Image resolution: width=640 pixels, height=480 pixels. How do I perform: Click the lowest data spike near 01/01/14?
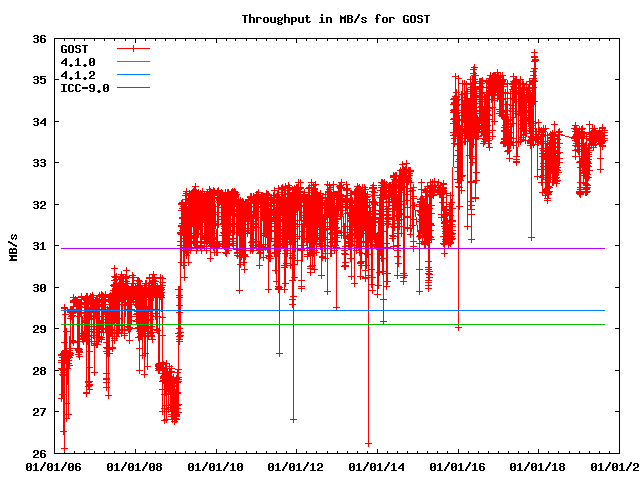pyautogui.click(x=368, y=443)
